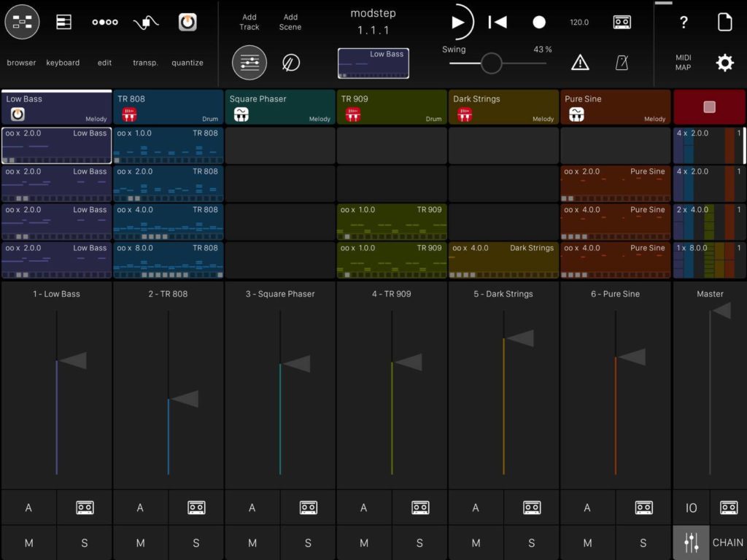Open the settings gear
Viewport: 747px width, 560px height.
click(x=724, y=63)
